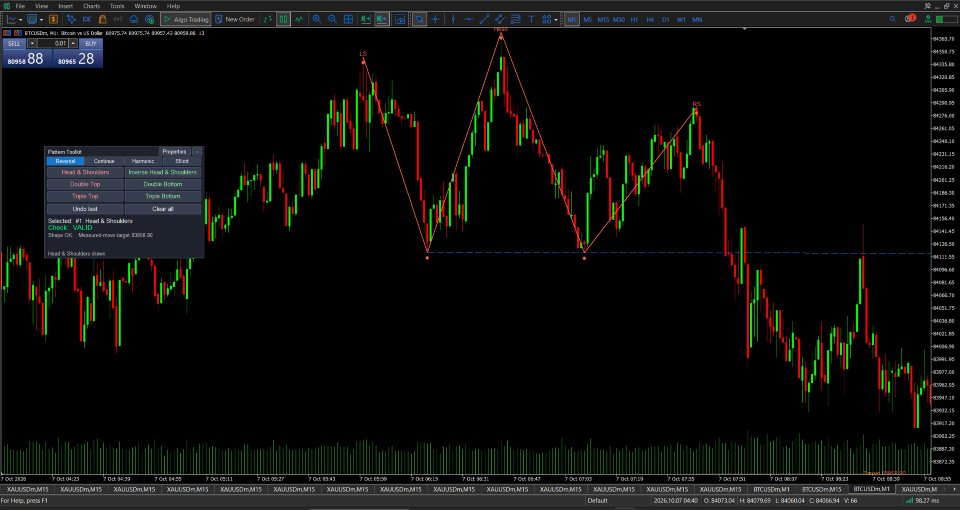
Task: Click the Undo last button
Action: point(85,209)
